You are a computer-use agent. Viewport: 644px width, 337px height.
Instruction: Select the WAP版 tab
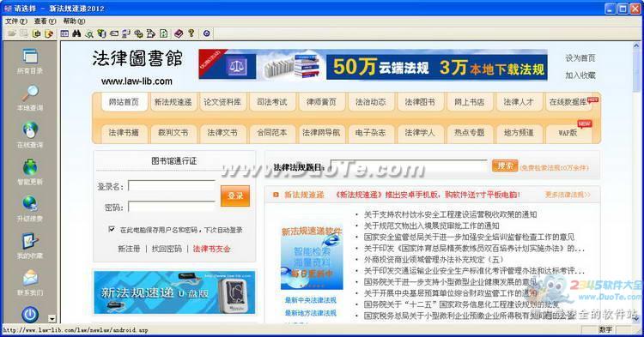[x=568, y=133]
